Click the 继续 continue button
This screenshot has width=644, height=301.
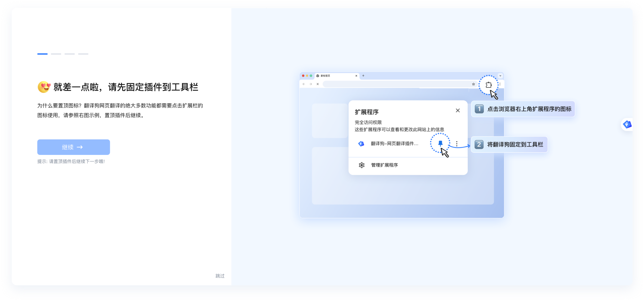point(74,147)
